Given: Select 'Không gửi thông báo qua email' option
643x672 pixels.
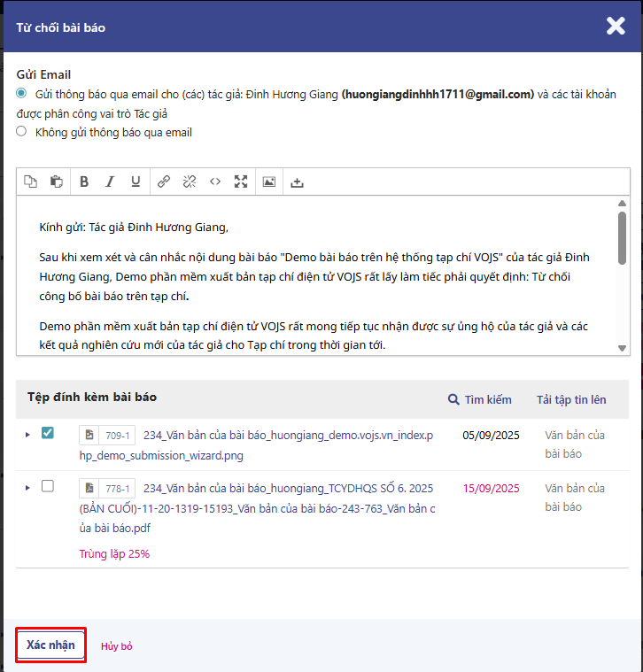Looking at the screenshot, I should (21, 131).
